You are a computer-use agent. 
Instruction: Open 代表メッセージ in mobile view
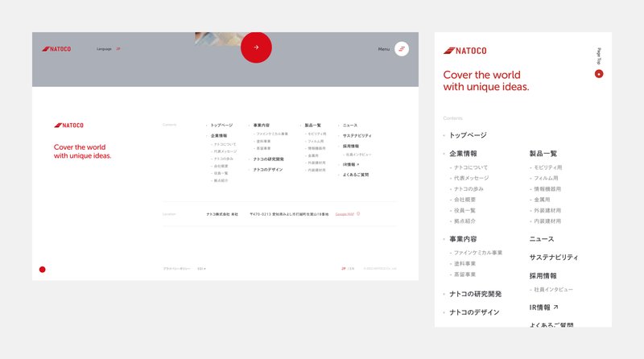pyautogui.click(x=471, y=178)
